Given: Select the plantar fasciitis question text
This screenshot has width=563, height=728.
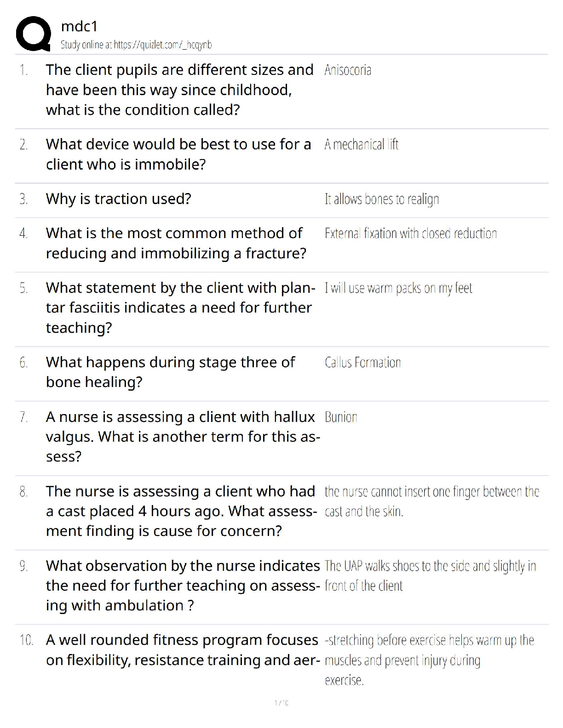Looking at the screenshot, I should (x=179, y=307).
